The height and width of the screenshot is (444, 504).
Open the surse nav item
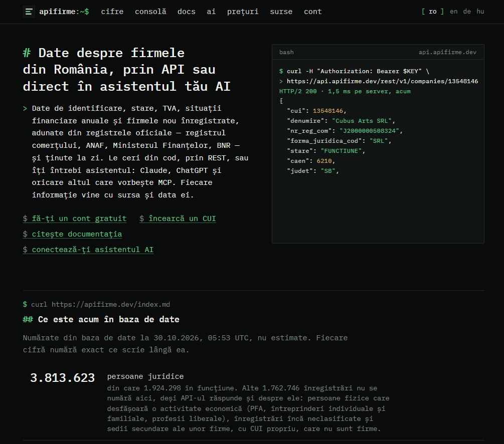pyautogui.click(x=281, y=12)
